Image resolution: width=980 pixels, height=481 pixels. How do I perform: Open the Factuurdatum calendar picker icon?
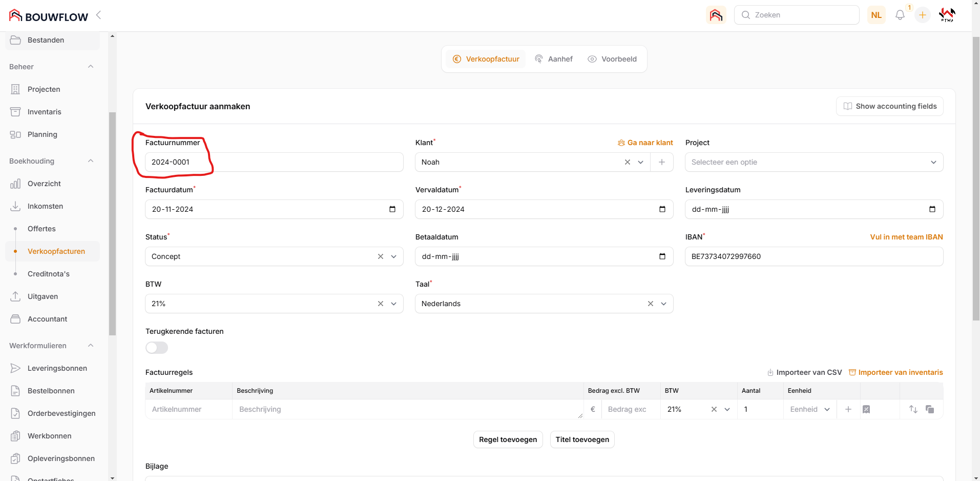point(392,209)
